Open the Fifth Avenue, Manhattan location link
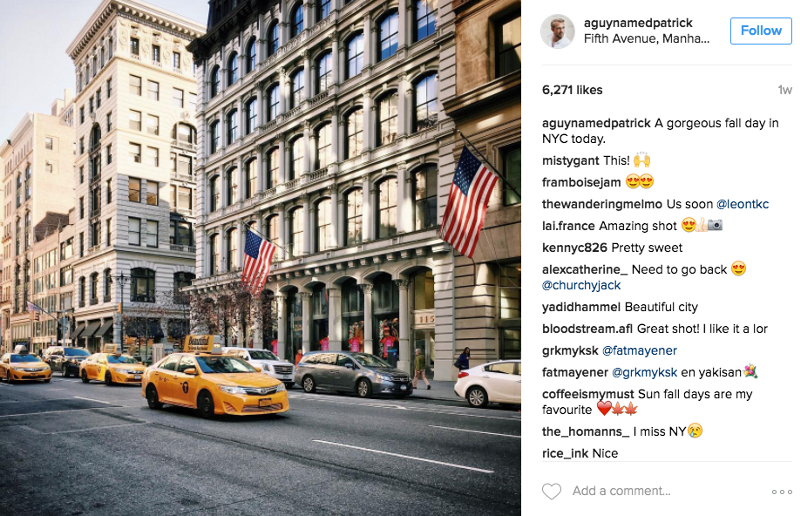Viewport: 800px width, 516px height. coord(646,39)
